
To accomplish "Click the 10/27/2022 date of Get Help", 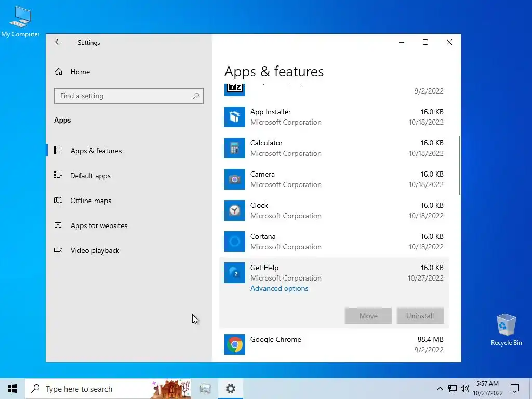I will (x=425, y=278).
